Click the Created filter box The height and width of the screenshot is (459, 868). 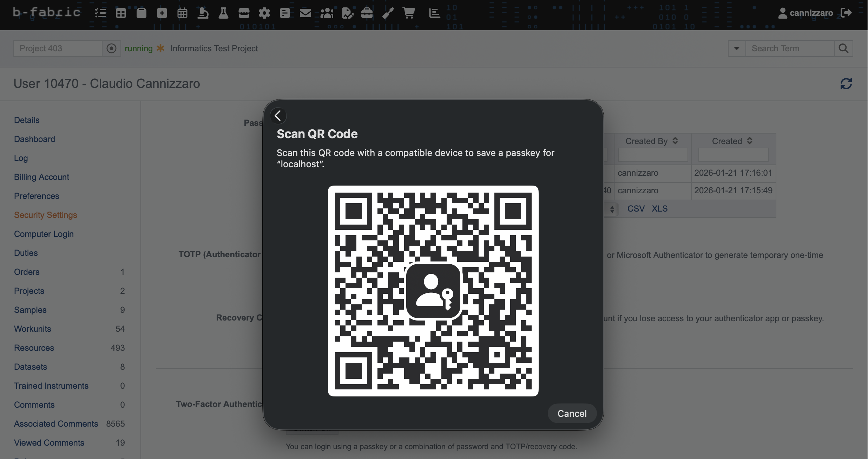click(x=734, y=155)
